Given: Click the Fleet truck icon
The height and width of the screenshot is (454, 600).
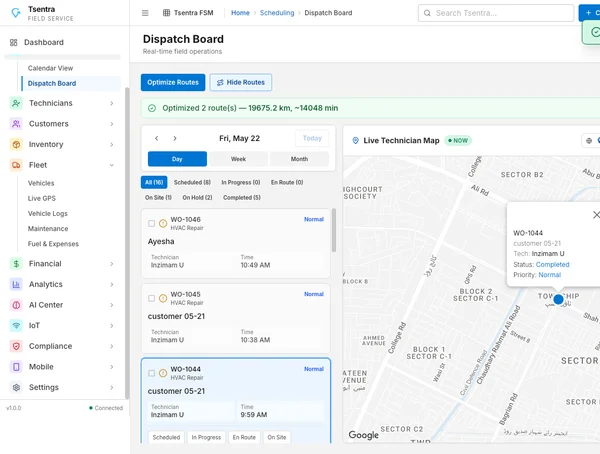Looking at the screenshot, I should (x=16, y=165).
